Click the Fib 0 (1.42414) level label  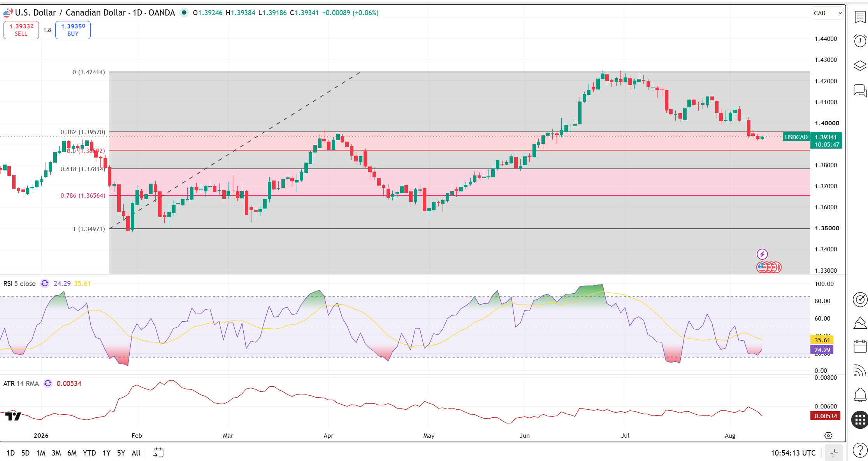89,72
